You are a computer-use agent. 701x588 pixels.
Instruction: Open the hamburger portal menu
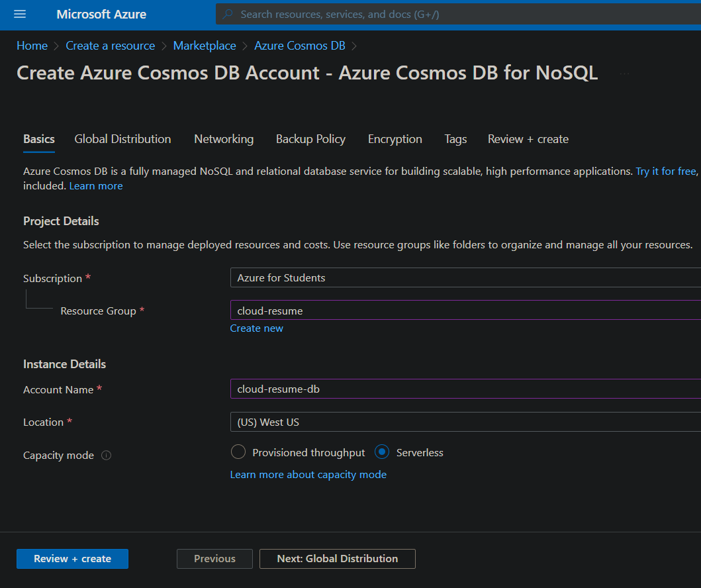pyautogui.click(x=20, y=15)
